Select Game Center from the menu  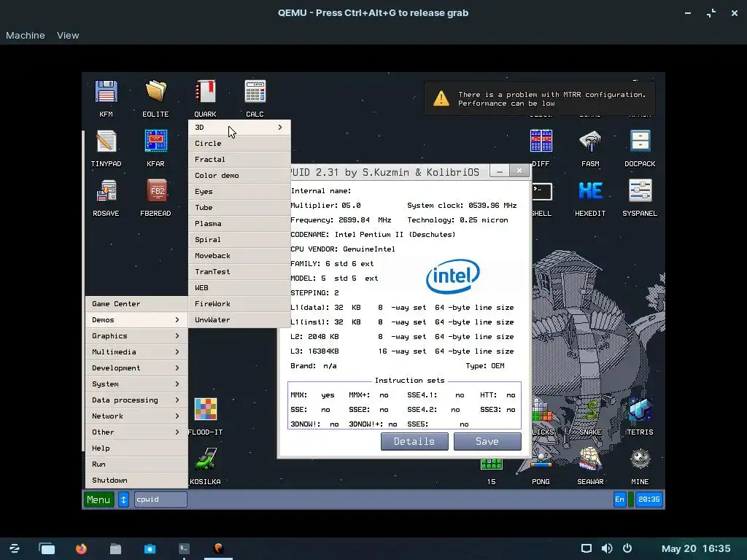[x=136, y=304]
